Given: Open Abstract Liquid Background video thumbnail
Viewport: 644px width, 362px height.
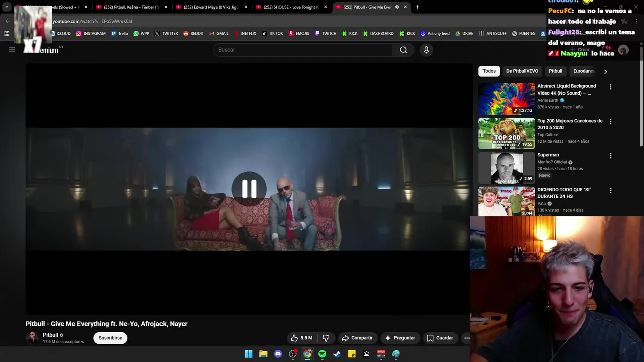Looking at the screenshot, I should [x=507, y=99].
